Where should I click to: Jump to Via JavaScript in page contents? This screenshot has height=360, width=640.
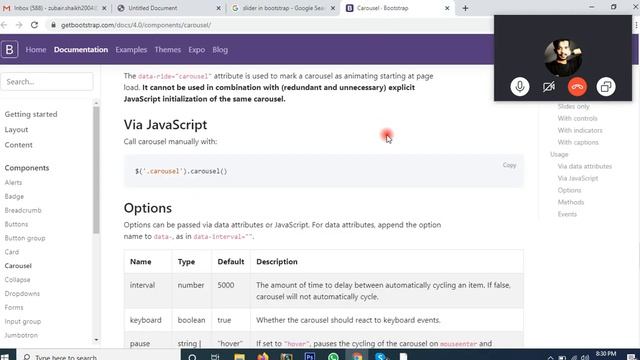(578, 178)
